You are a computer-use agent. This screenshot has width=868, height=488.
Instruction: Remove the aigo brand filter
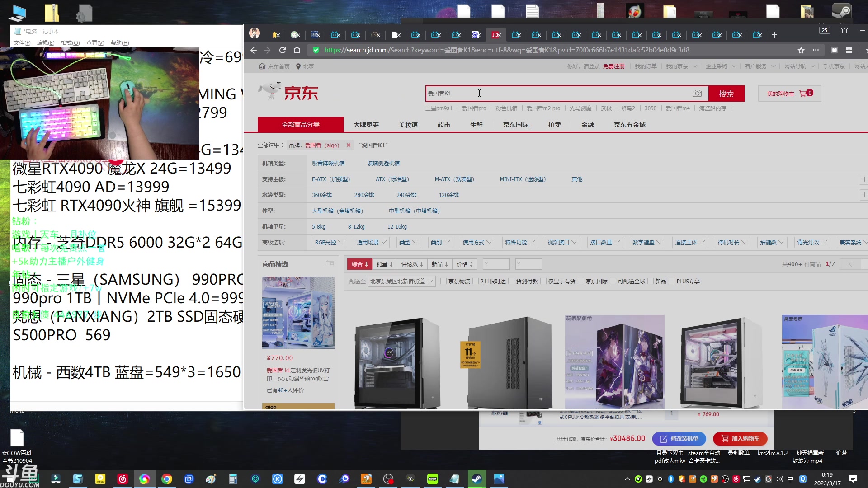(x=349, y=145)
